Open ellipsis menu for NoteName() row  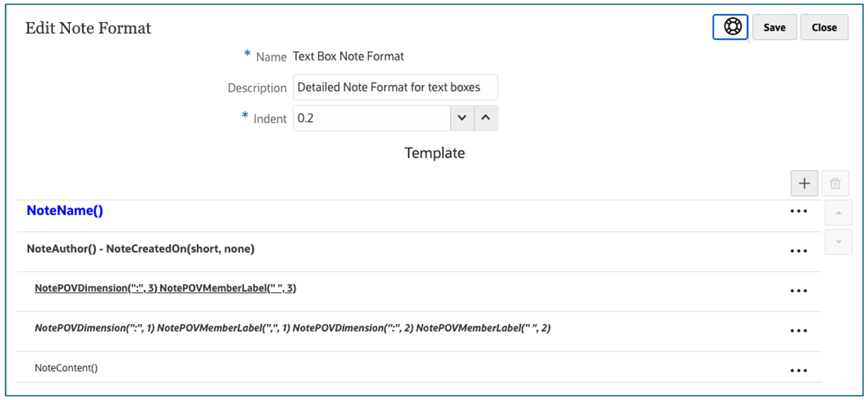[798, 211]
